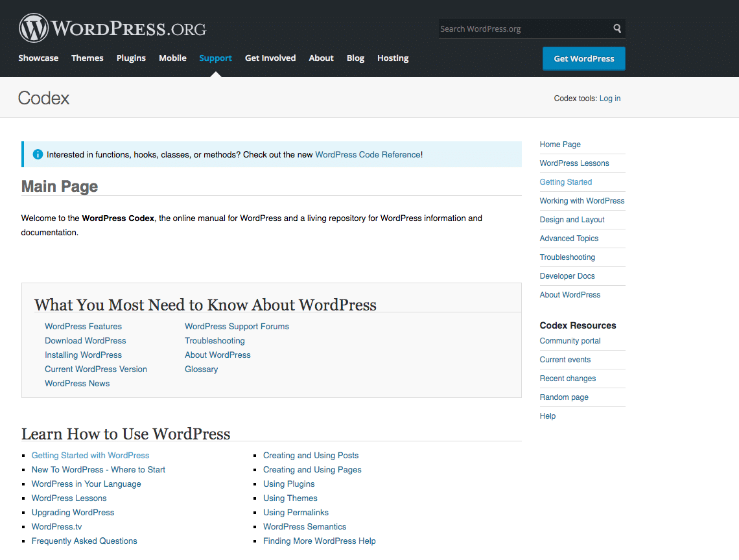Screen dimensions: 739x560
Task: Click inside the Search WordPress.org field
Action: point(519,29)
